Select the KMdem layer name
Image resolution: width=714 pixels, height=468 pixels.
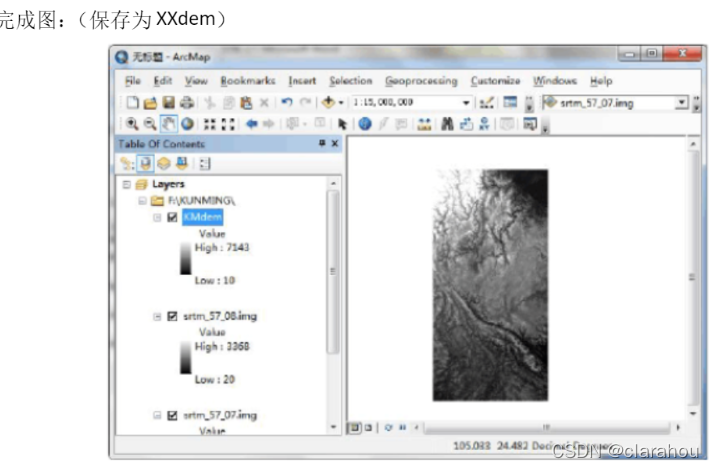pyautogui.click(x=203, y=217)
